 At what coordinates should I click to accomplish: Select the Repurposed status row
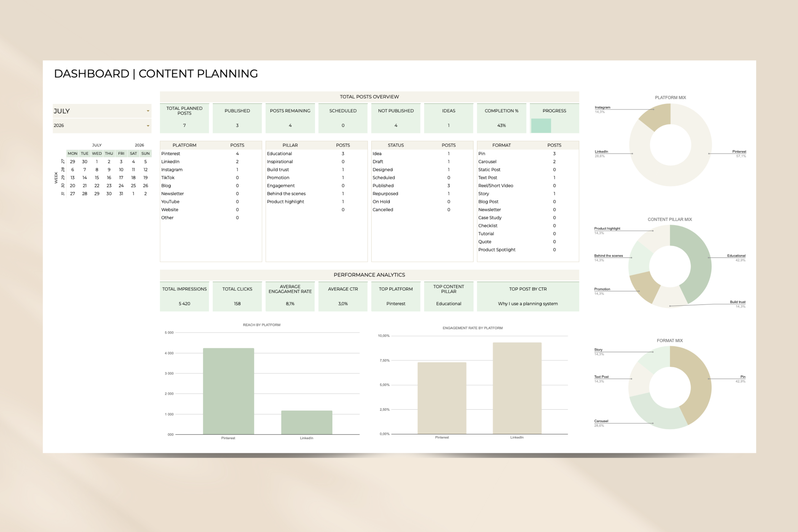[422, 194]
